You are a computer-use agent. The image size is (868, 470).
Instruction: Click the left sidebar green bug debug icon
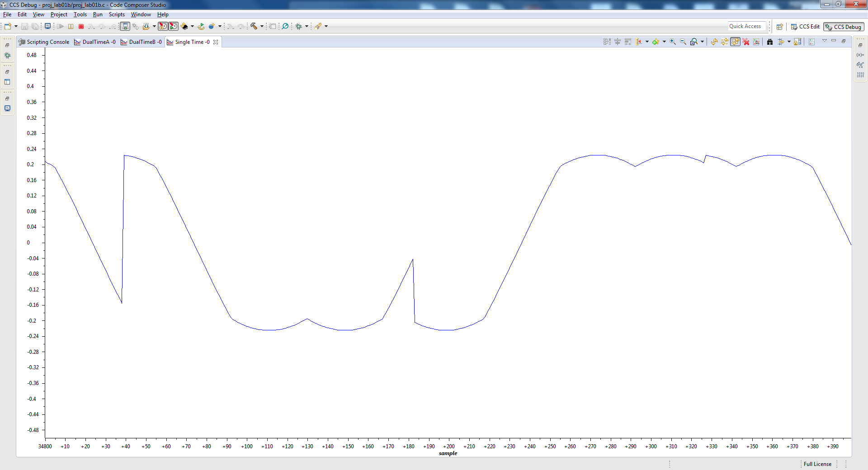pos(8,55)
